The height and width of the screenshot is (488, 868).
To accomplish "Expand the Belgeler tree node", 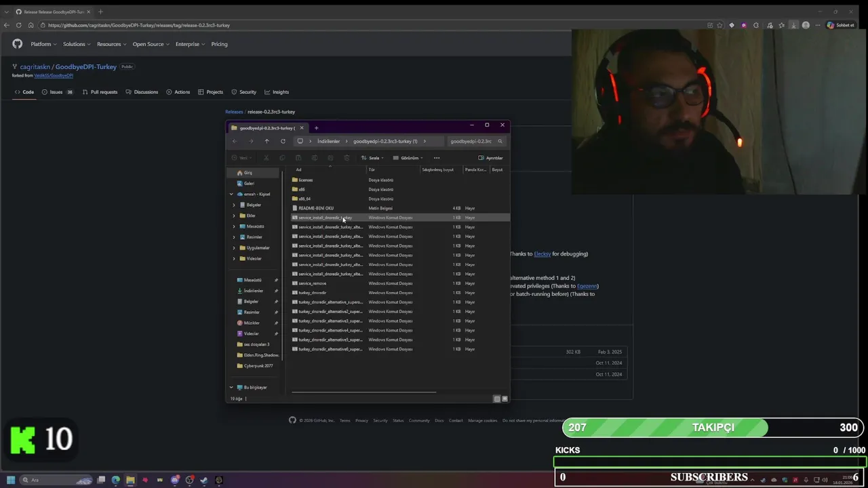I will (234, 205).
